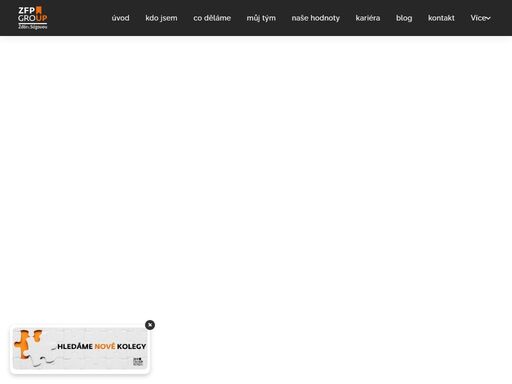Go to the kontakt page
The height and width of the screenshot is (384, 512).
(x=441, y=18)
